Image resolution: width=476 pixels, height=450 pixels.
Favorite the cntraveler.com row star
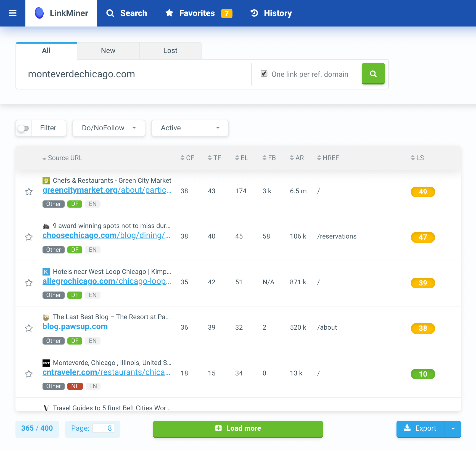pyautogui.click(x=29, y=374)
